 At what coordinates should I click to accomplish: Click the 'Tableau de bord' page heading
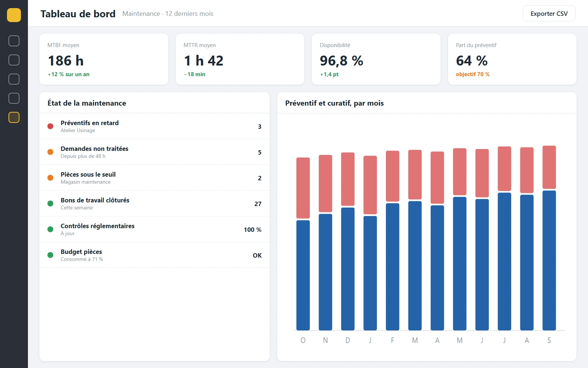tap(78, 14)
